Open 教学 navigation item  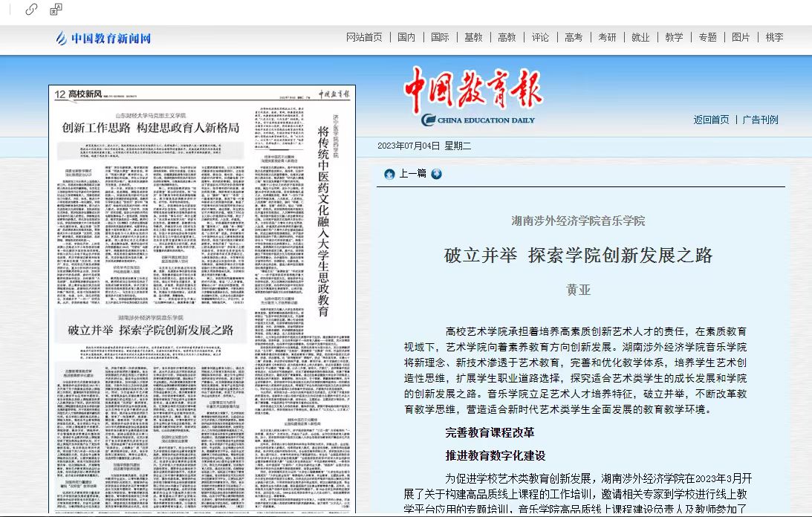point(675,37)
